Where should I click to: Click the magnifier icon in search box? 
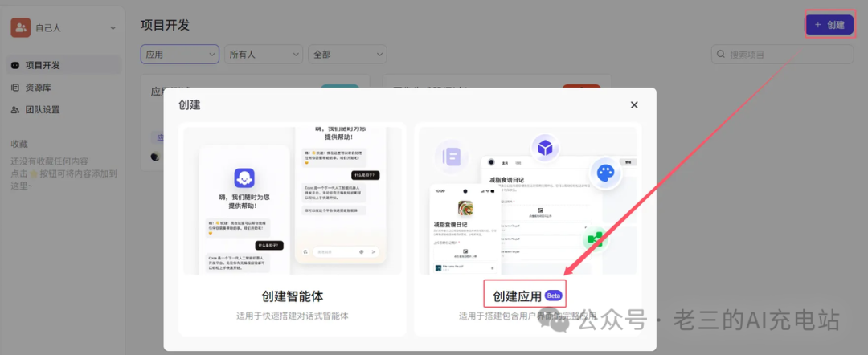coord(721,54)
